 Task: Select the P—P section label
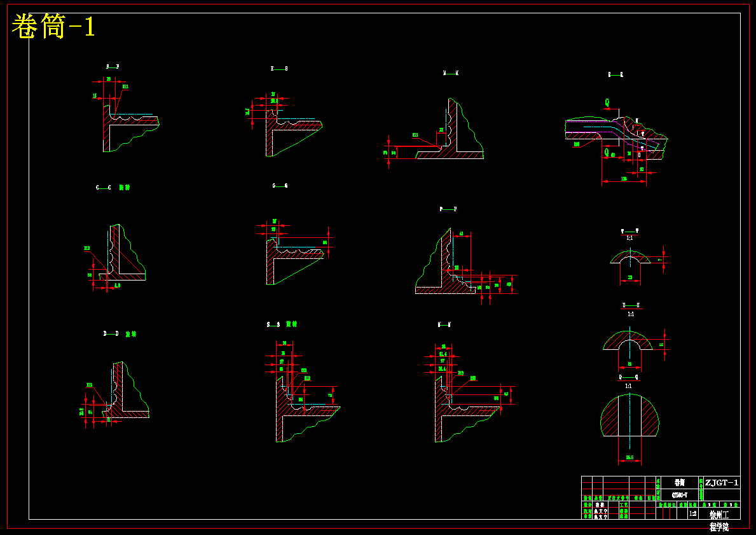448,209
